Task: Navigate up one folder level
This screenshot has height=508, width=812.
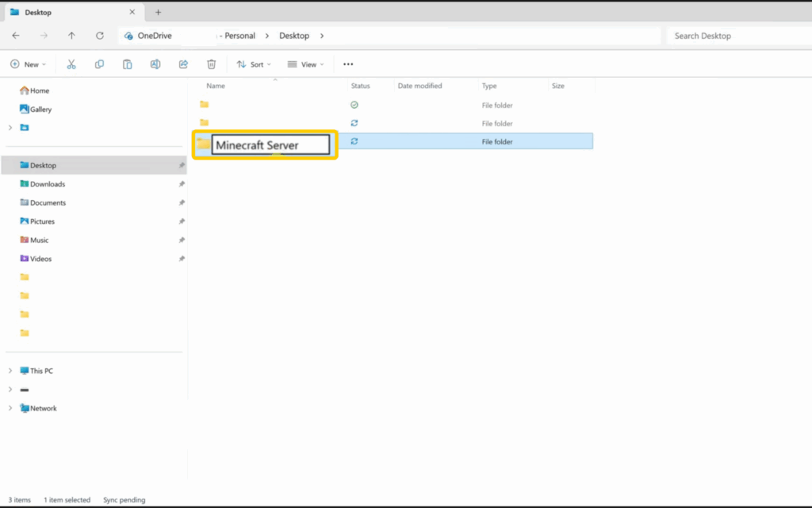Action: point(71,36)
